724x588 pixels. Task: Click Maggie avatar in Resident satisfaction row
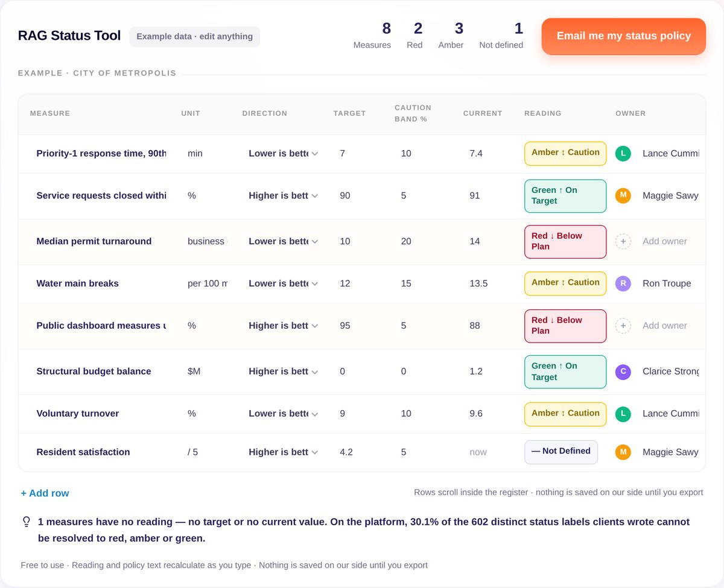623,452
